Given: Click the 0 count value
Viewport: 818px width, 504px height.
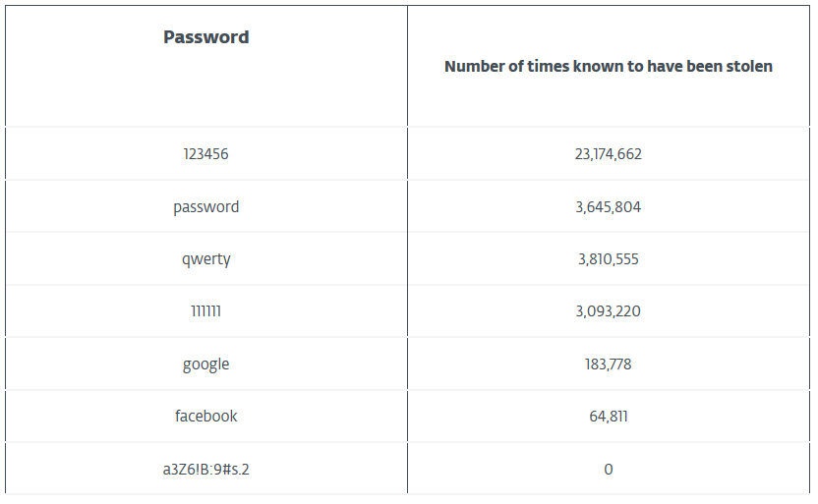Looking at the screenshot, I should pos(608,470).
